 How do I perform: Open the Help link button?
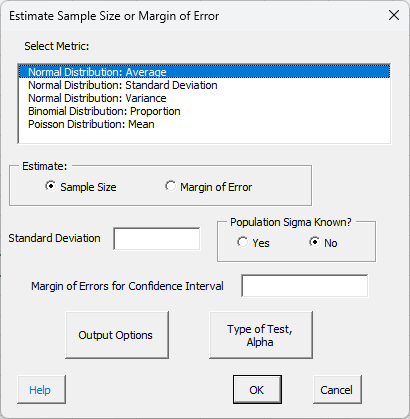tap(41, 389)
